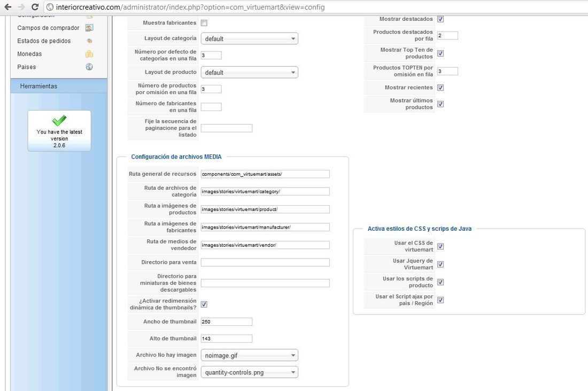Open Layout de producto dropdown

250,72
